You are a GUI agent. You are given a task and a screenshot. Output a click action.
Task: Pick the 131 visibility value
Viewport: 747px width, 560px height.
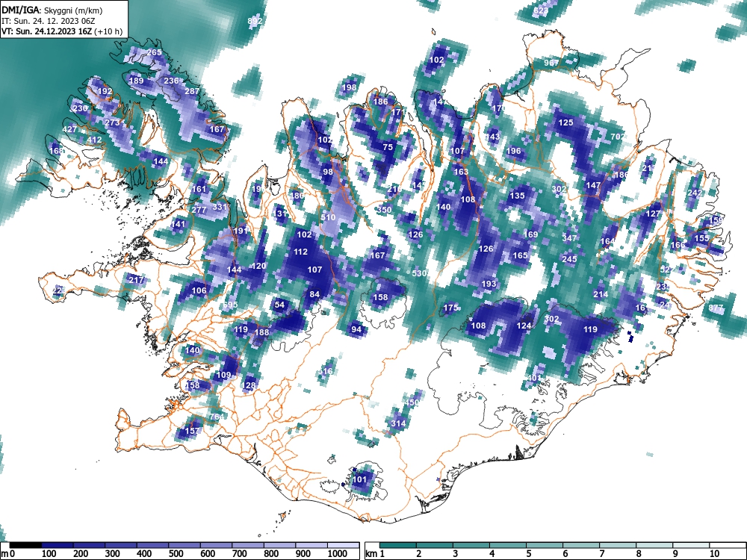tap(279, 214)
